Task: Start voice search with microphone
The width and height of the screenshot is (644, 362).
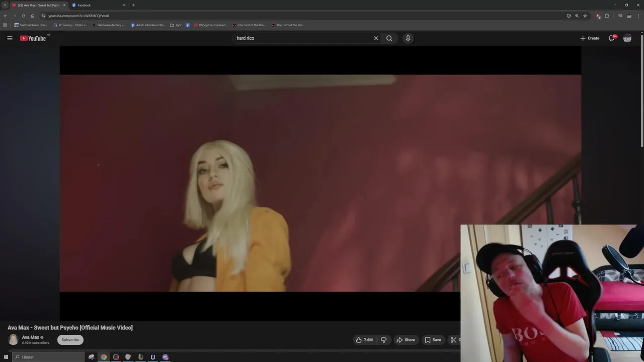Action: (408, 38)
